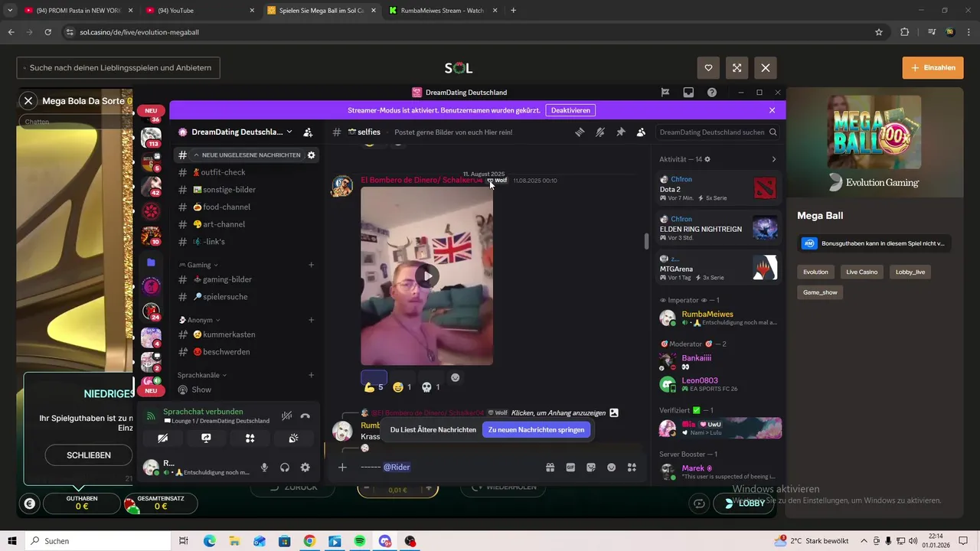The width and height of the screenshot is (980, 551).
Task: Click the skull emoji reaction
Action: tap(431, 387)
